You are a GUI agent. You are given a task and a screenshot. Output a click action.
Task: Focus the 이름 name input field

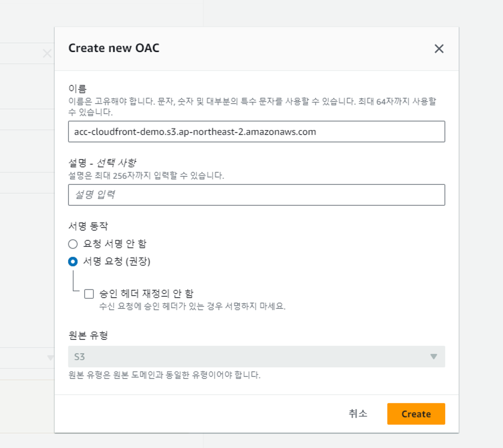coord(256,132)
